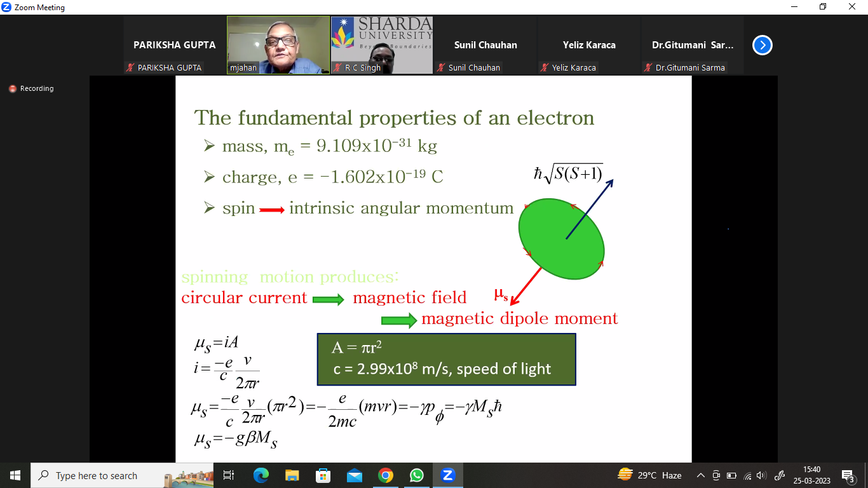Viewport: 868px width, 488px height.
Task: Open File Explorer from the taskbar
Action: point(292,475)
